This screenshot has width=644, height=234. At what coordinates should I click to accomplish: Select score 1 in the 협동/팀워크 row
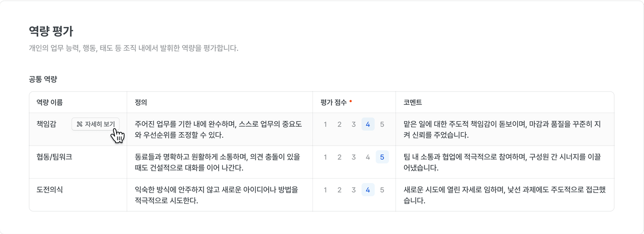[325, 157]
